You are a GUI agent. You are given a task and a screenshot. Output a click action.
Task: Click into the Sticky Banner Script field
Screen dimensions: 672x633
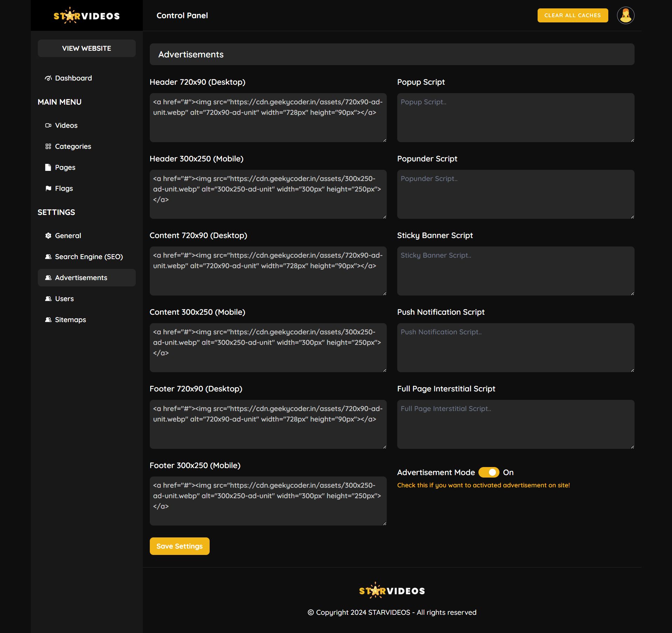tap(515, 271)
